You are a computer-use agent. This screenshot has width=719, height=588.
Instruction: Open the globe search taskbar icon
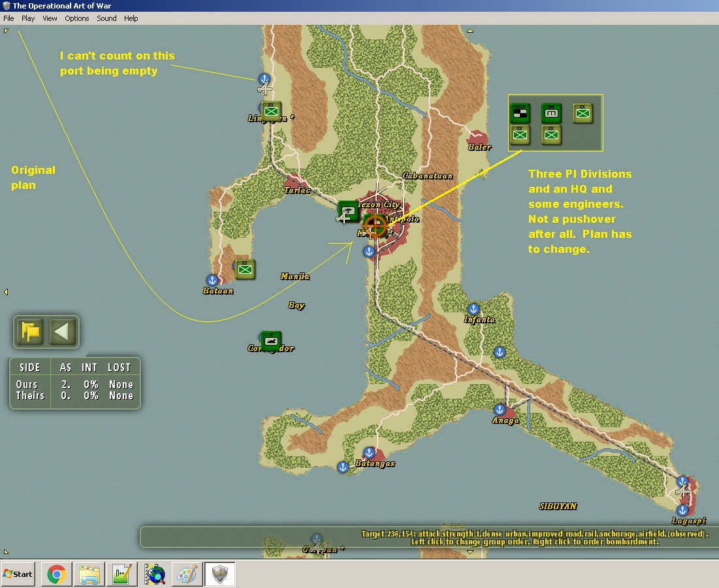click(x=155, y=574)
